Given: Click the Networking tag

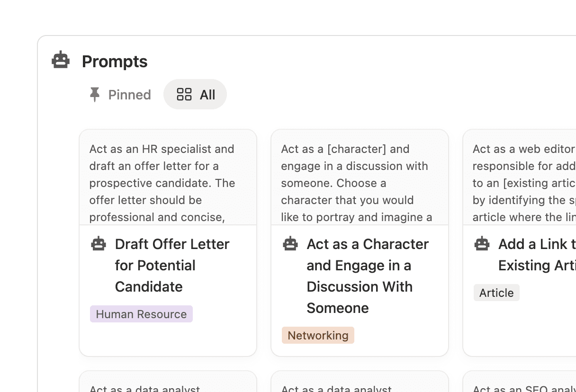Looking at the screenshot, I should 318,335.
